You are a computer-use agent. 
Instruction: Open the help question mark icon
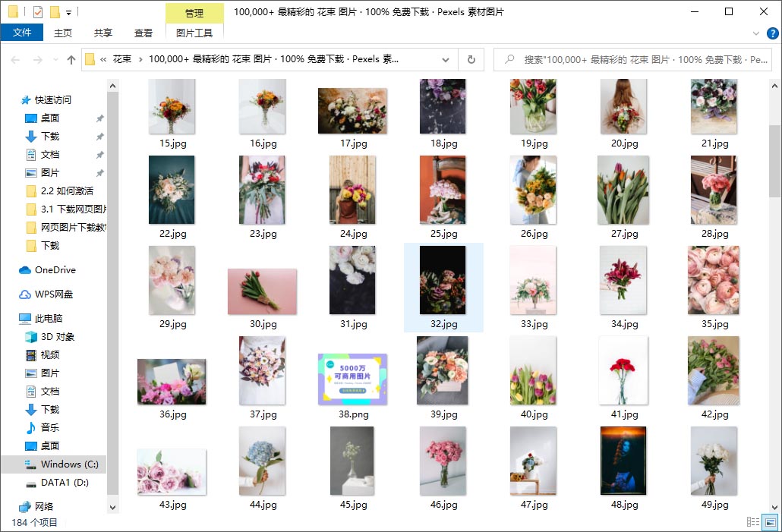coord(771,33)
